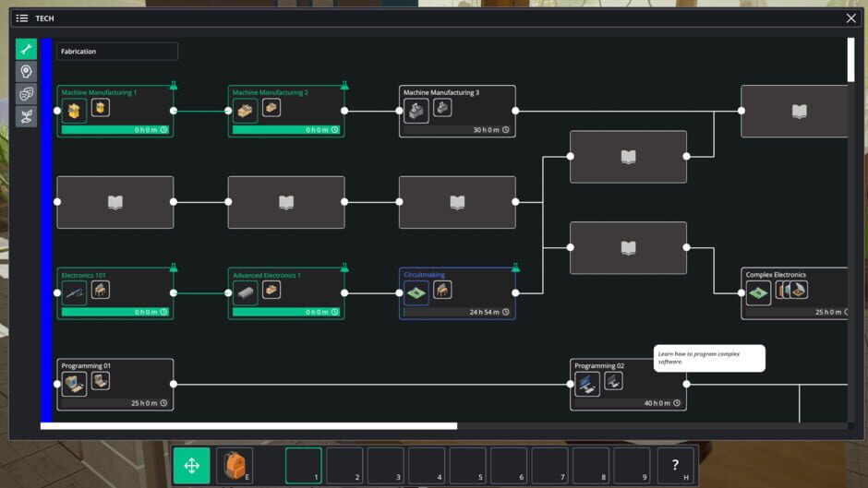Image resolution: width=868 pixels, height=488 pixels.
Task: Select the Machine Manufacturing 3 tech node
Action: pyautogui.click(x=457, y=112)
